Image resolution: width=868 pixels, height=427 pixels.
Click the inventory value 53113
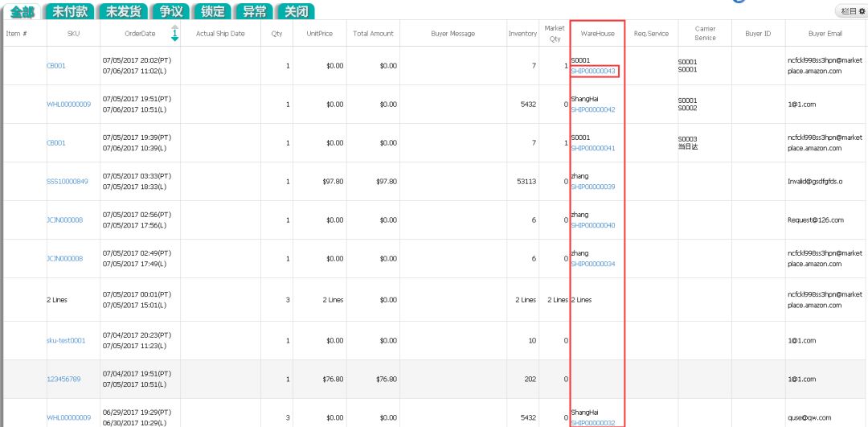526,181
